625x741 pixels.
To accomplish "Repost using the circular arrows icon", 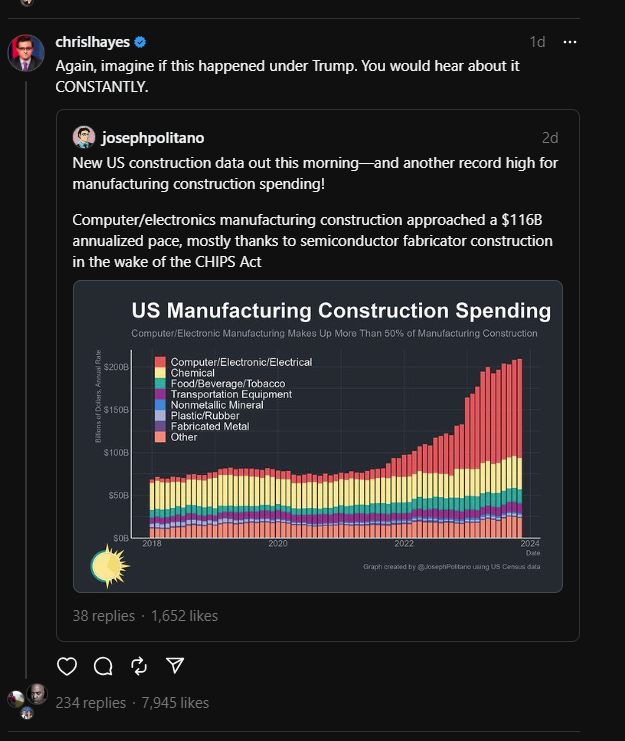I will click(x=139, y=666).
